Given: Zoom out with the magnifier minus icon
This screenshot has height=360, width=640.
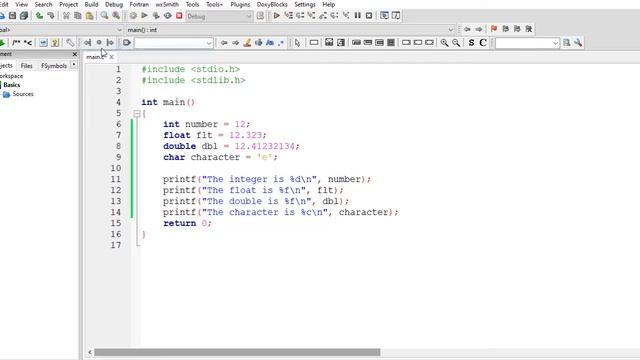Looking at the screenshot, I should [456, 42].
